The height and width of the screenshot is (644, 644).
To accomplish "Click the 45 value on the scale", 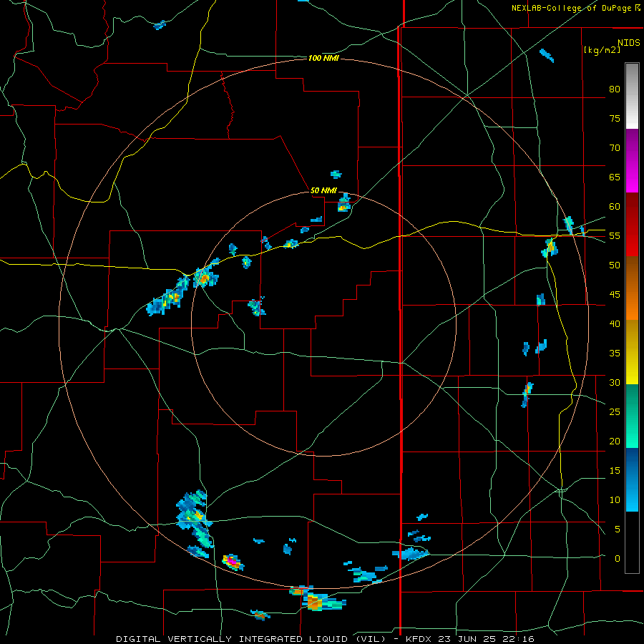I will tap(615, 295).
